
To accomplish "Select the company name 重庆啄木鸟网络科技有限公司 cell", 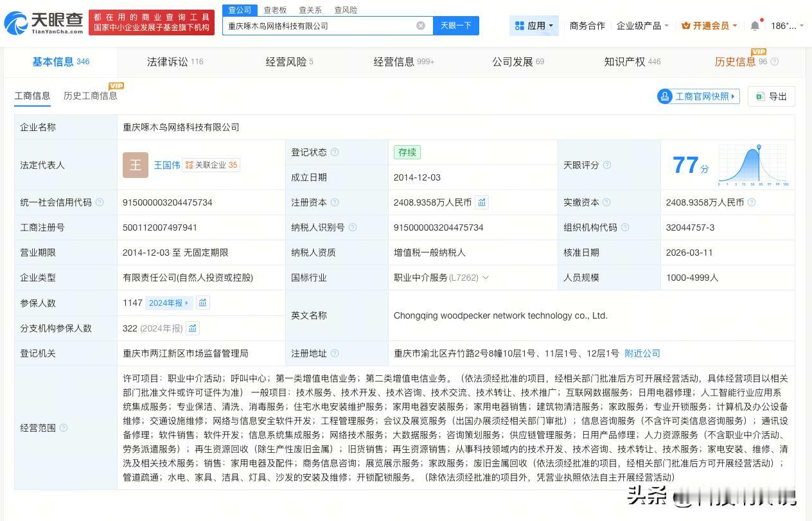I will (x=181, y=127).
